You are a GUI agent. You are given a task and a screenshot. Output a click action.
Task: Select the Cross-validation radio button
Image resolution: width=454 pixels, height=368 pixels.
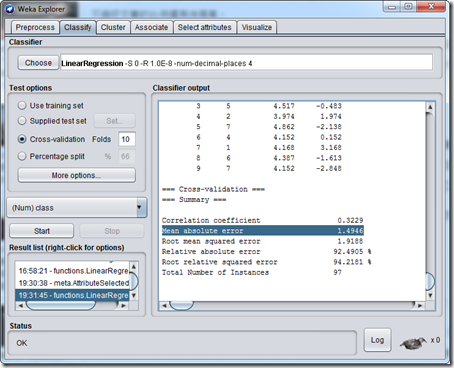pos(22,139)
